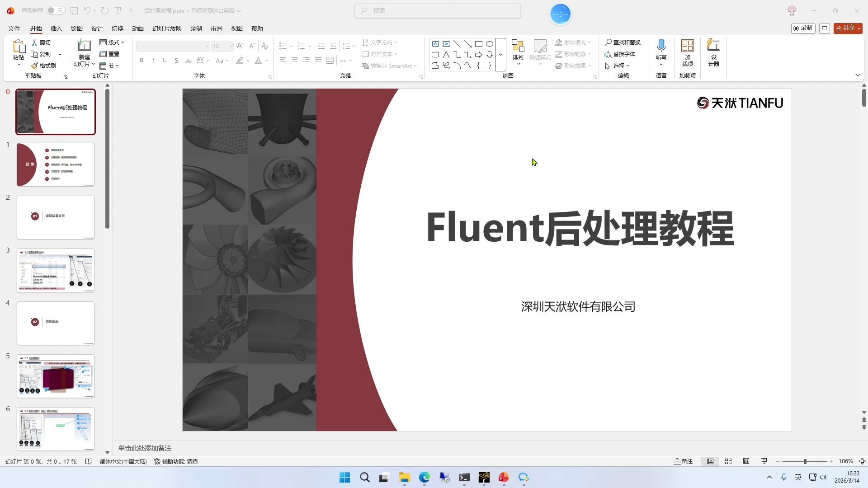Switch to Slide Sorter view
868x488 pixels.
click(728, 461)
